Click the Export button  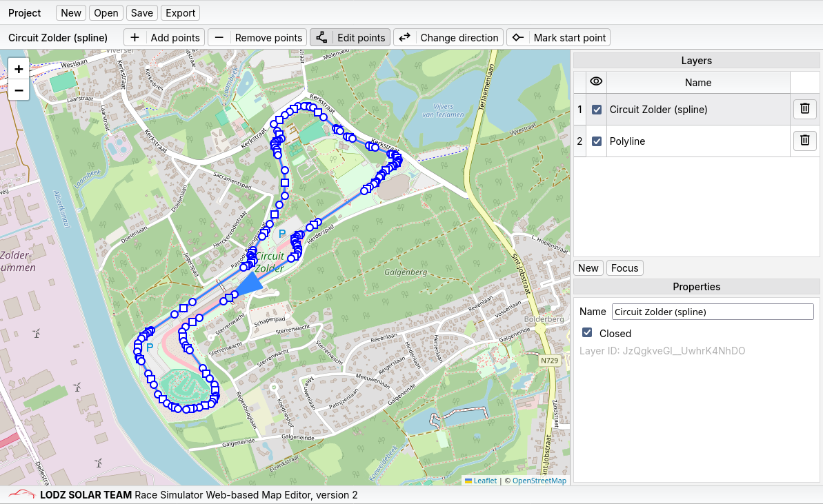pos(181,12)
